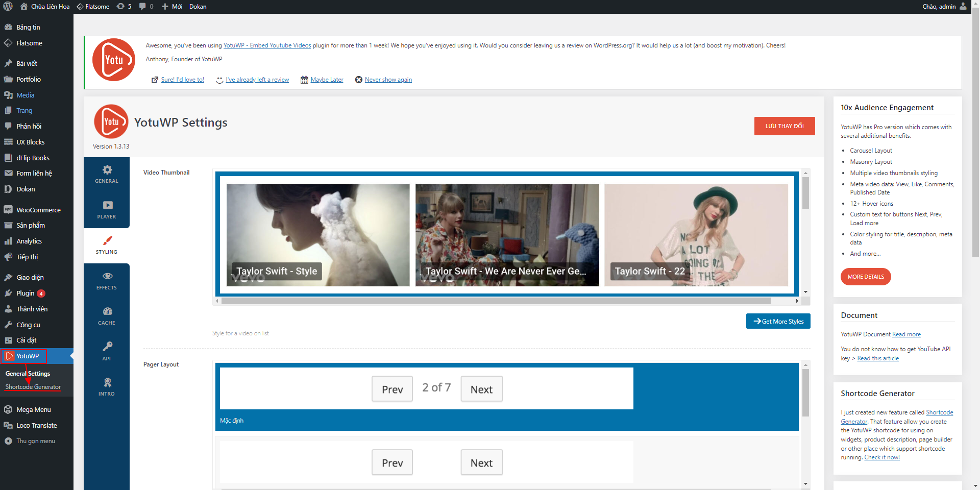Open the Mới new content menu
The width and height of the screenshot is (980, 490).
[x=172, y=7]
